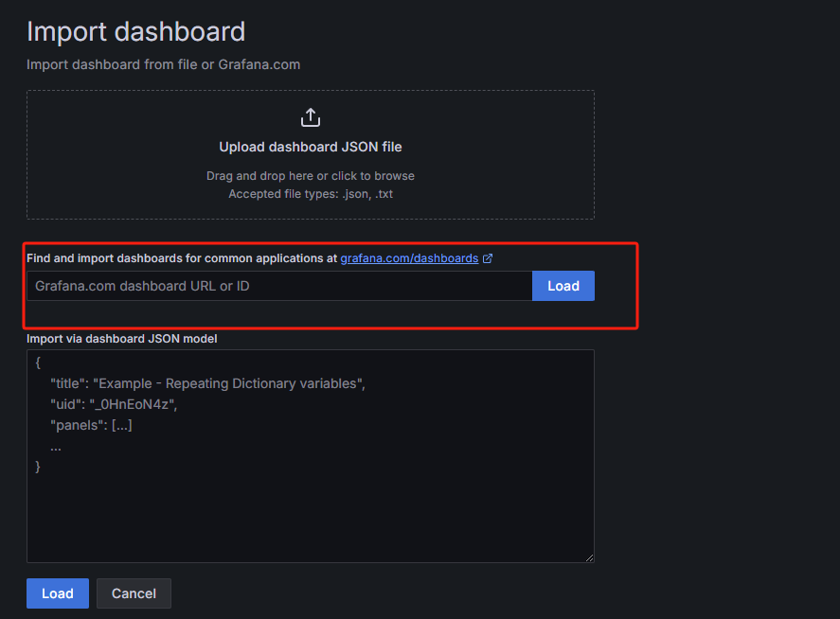
Task: Open the grafana.com/dashboards link
Action: (409, 258)
